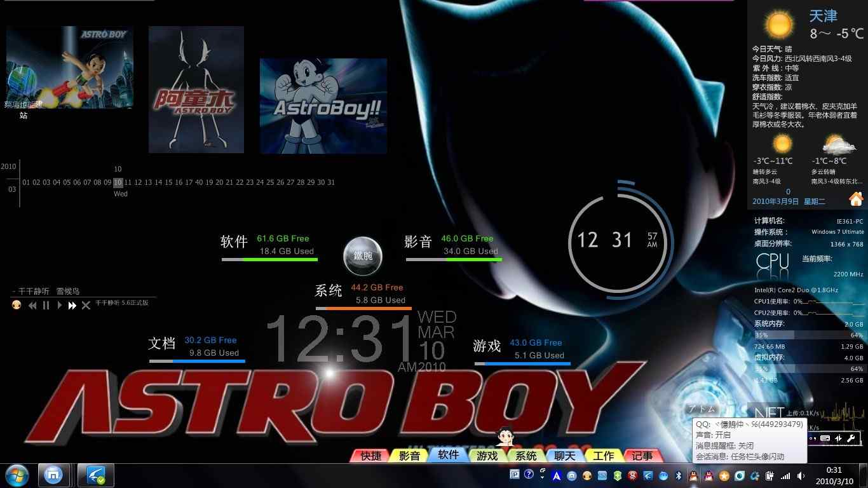Screen dimensions: 868x488
Task: Click the 雪候鸟 song title in TTPlayer widget
Action: pyautogui.click(x=68, y=291)
